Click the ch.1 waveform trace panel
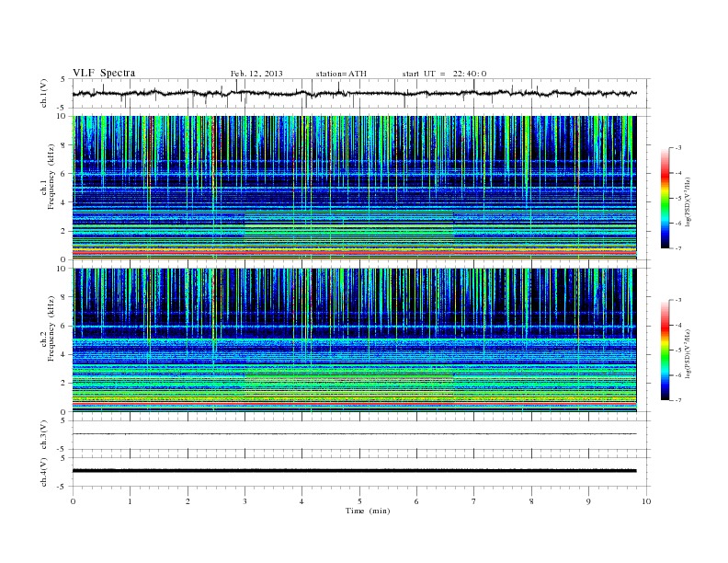 point(359,93)
